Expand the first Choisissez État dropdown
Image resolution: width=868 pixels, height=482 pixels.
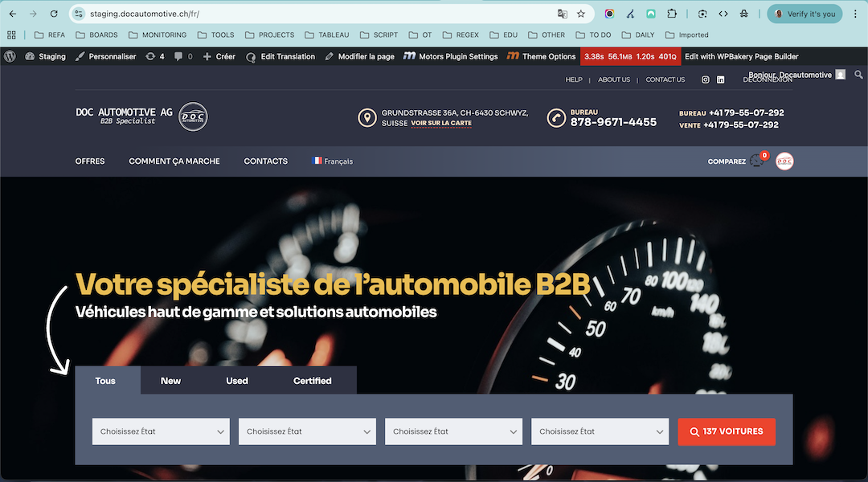pos(161,431)
